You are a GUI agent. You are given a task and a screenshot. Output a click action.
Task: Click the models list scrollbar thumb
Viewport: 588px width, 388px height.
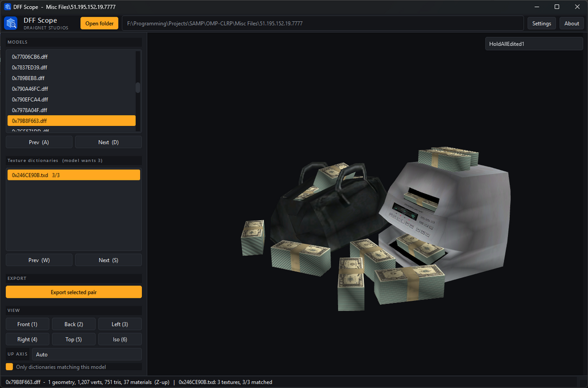click(138, 87)
